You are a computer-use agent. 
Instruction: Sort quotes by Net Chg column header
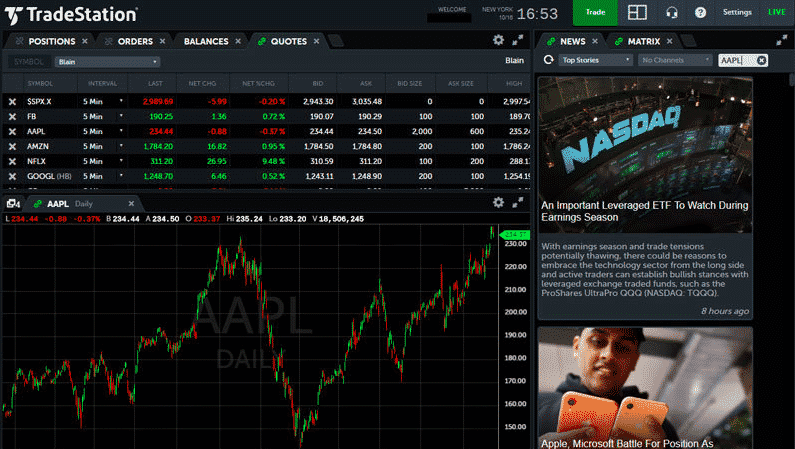click(202, 84)
